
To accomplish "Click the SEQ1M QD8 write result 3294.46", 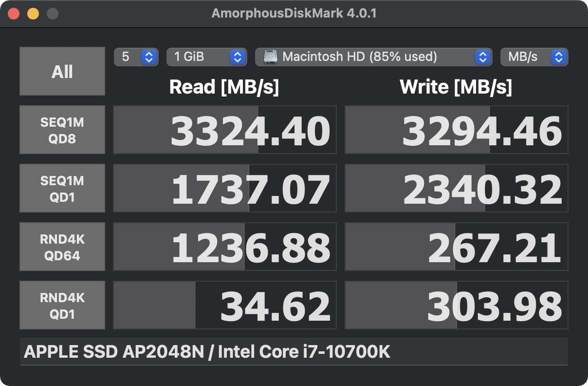I will click(457, 130).
